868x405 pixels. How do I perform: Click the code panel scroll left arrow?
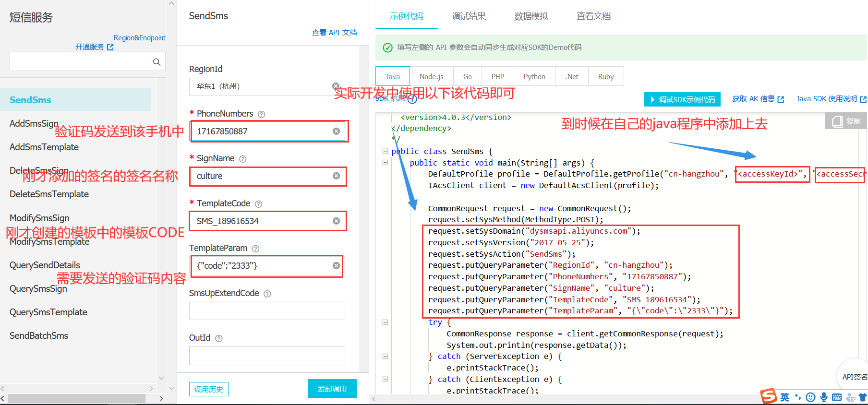pos(374,399)
